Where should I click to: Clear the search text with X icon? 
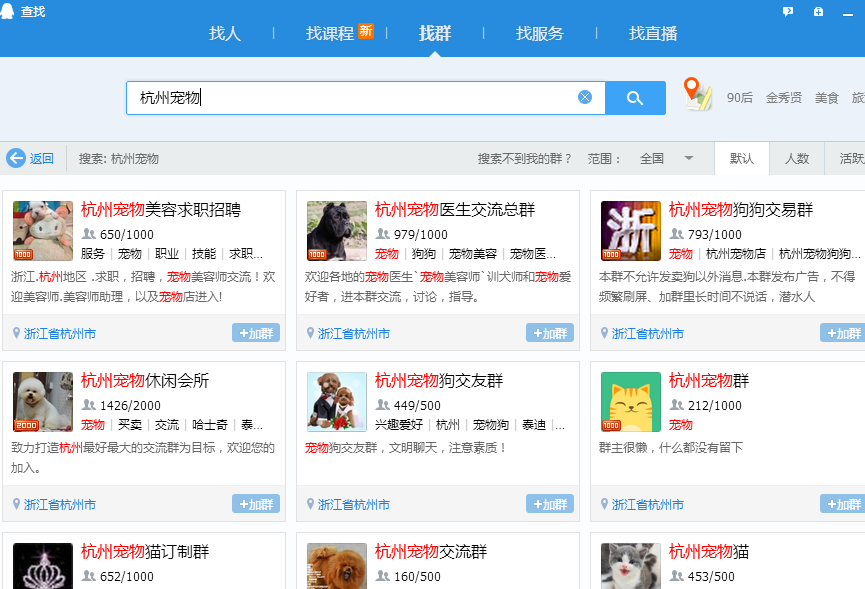585,97
